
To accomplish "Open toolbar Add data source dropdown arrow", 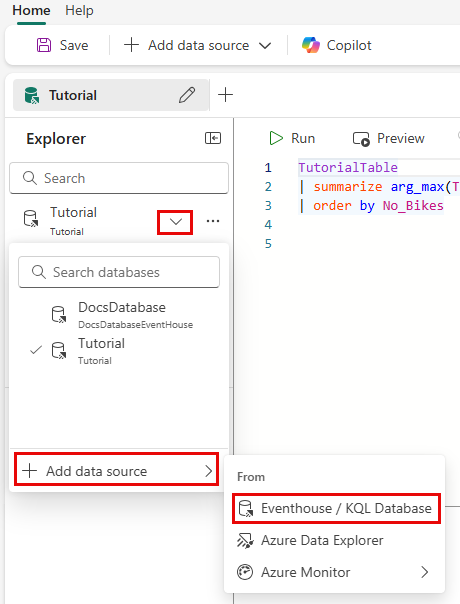I will (265, 46).
